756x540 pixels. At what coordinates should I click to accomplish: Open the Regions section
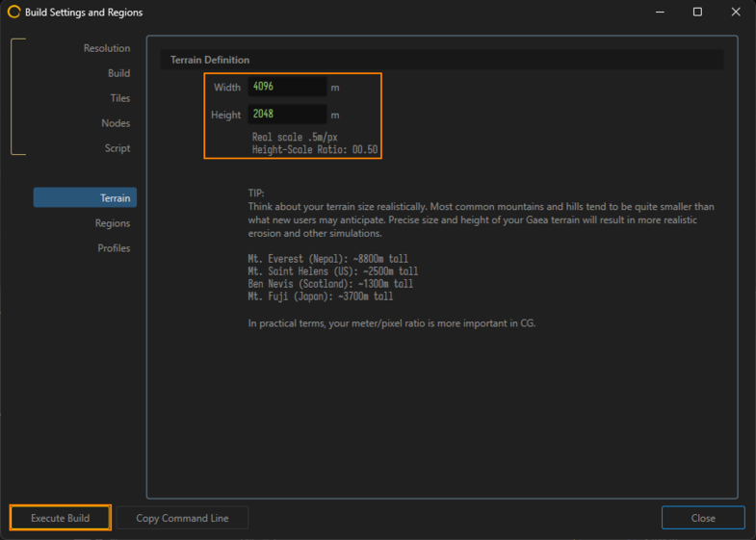pyautogui.click(x=113, y=223)
